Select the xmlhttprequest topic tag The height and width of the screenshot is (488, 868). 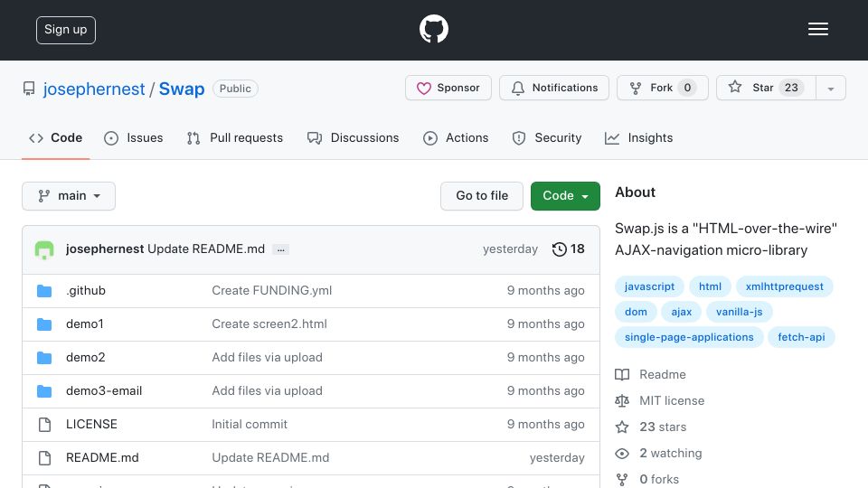coord(785,286)
